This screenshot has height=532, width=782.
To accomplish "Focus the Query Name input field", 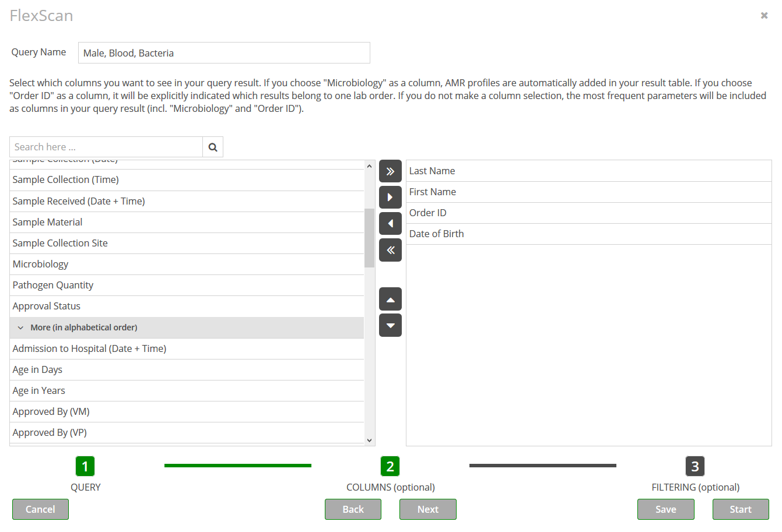I will coord(224,53).
